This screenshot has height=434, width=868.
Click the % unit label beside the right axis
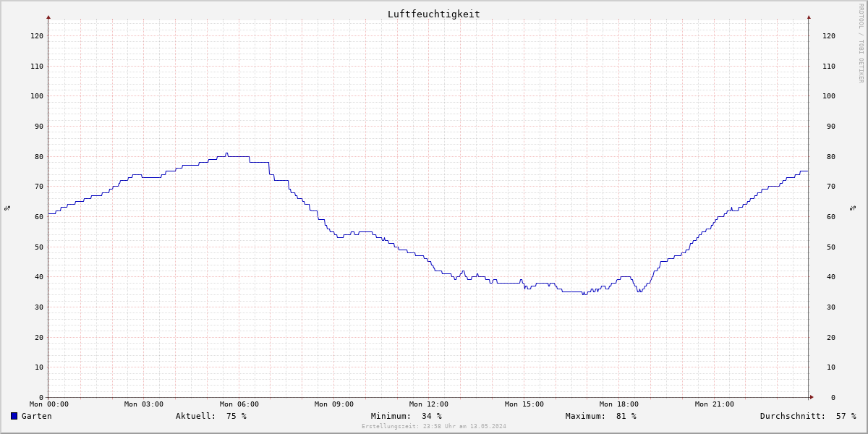click(852, 208)
